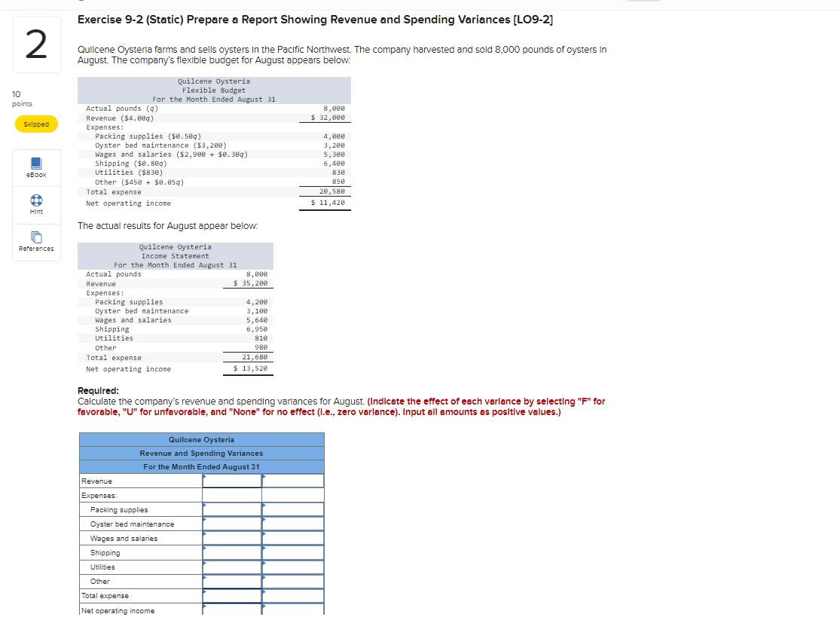Screen dimensions: 840x617
Task: Open the Wages and salaries effect dropdown
Action: tap(292, 538)
